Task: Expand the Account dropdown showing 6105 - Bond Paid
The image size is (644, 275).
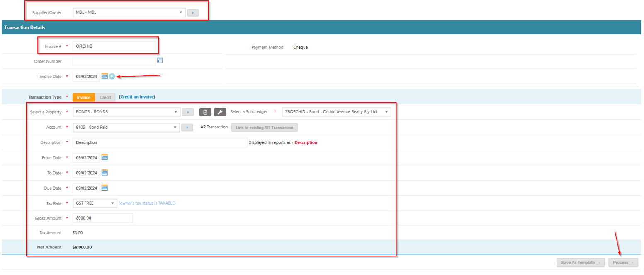Action: point(126,128)
